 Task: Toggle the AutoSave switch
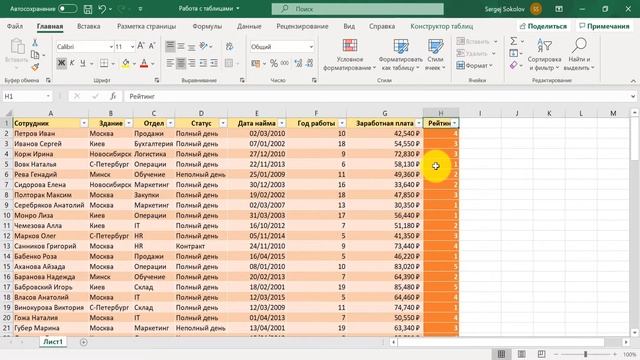coord(67,9)
